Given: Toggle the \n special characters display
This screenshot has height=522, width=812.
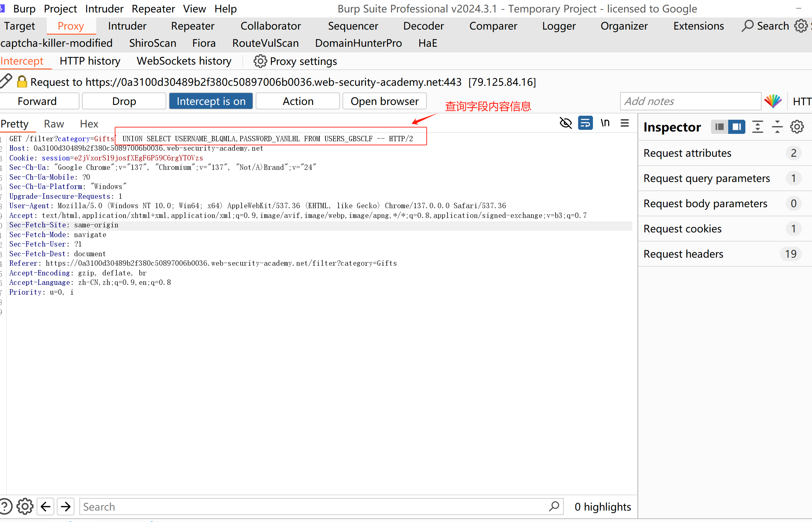Looking at the screenshot, I should point(605,123).
